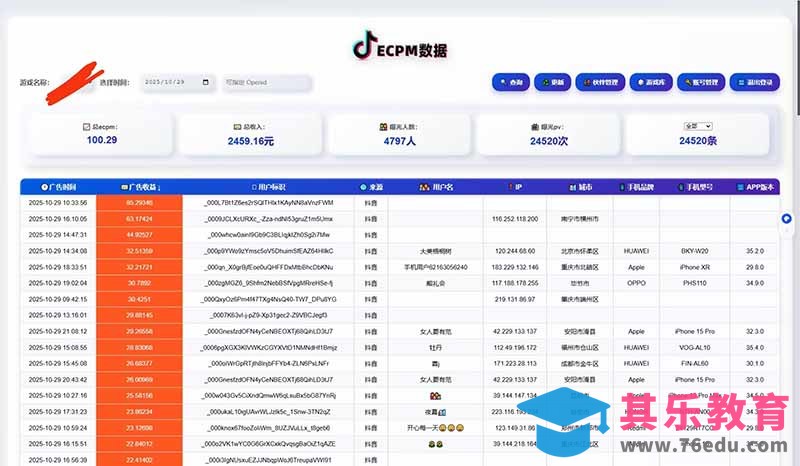This screenshot has width=800, height=466.
Task: Click IP address 116.252.118.200
Action: pyautogui.click(x=515, y=219)
